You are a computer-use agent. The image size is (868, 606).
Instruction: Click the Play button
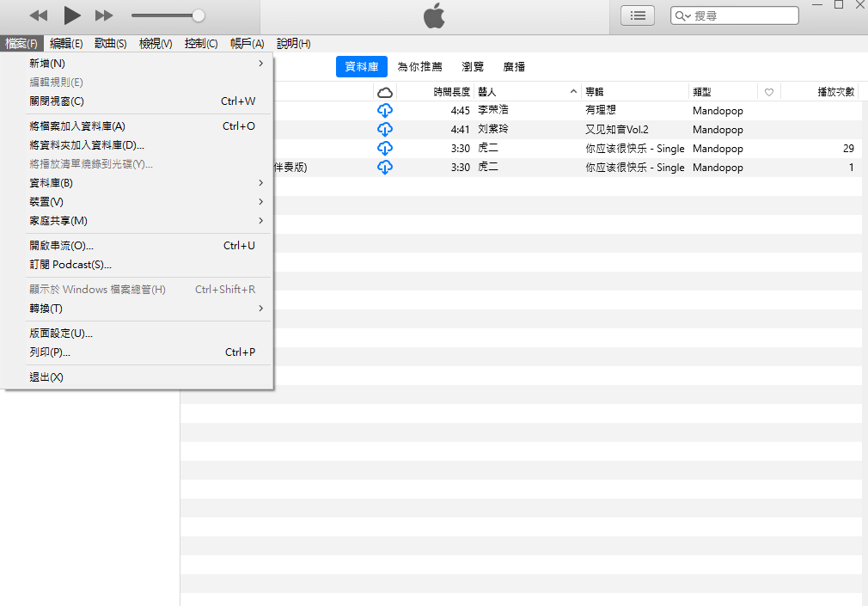(72, 15)
